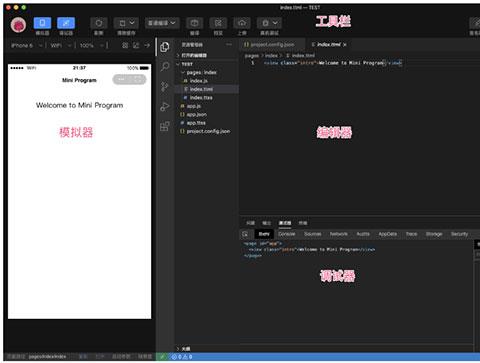Screen dimensions: 480x363
Task: Click the element inspector icon in debugger
Action: (245, 234)
